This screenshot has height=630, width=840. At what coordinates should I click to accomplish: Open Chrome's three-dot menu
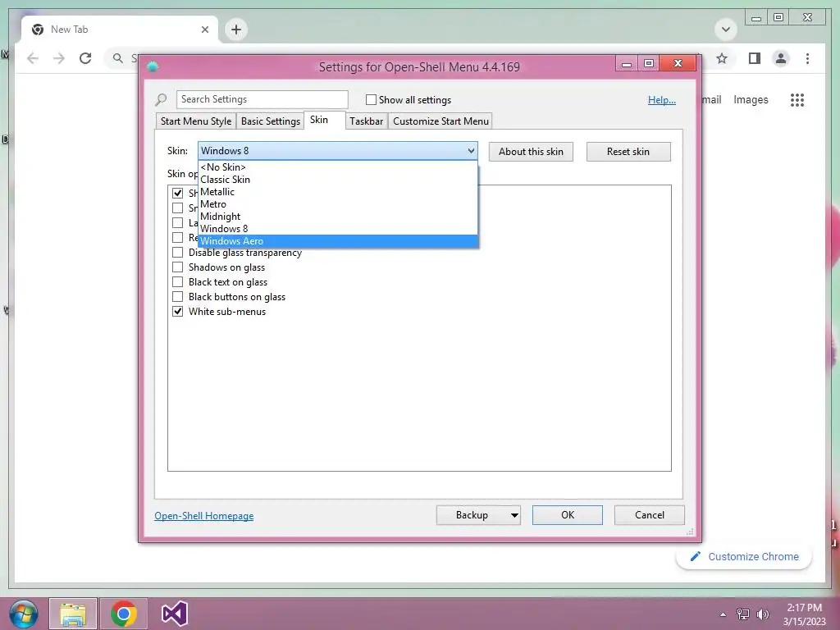(807, 58)
